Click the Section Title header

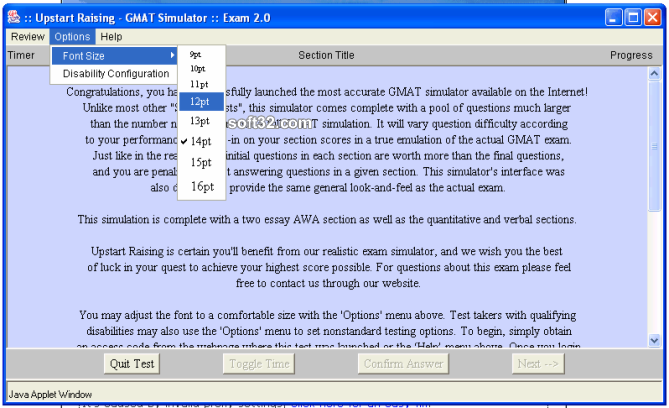point(326,55)
